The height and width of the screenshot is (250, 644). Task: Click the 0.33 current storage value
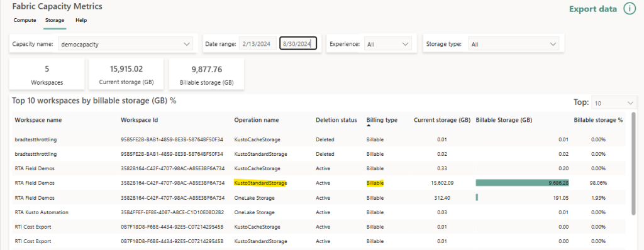click(442, 168)
